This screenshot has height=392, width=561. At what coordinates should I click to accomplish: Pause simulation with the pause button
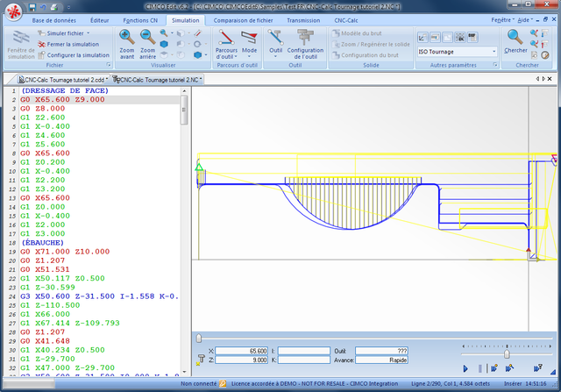point(480,368)
